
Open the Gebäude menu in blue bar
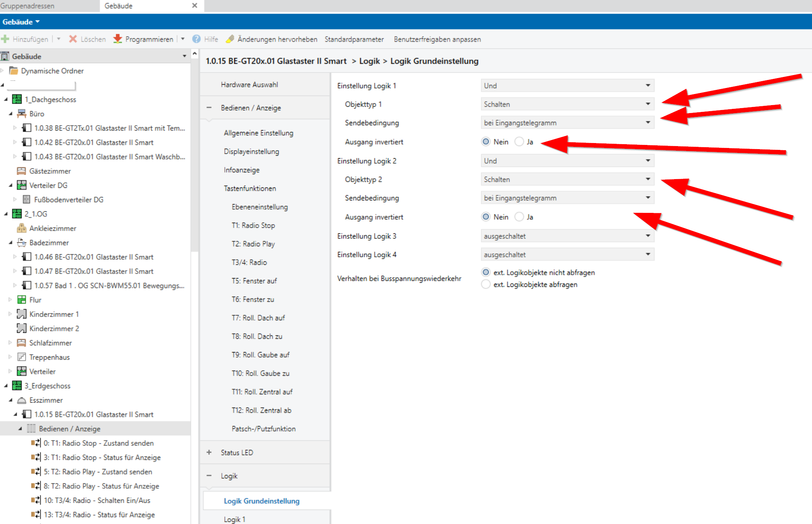click(21, 22)
